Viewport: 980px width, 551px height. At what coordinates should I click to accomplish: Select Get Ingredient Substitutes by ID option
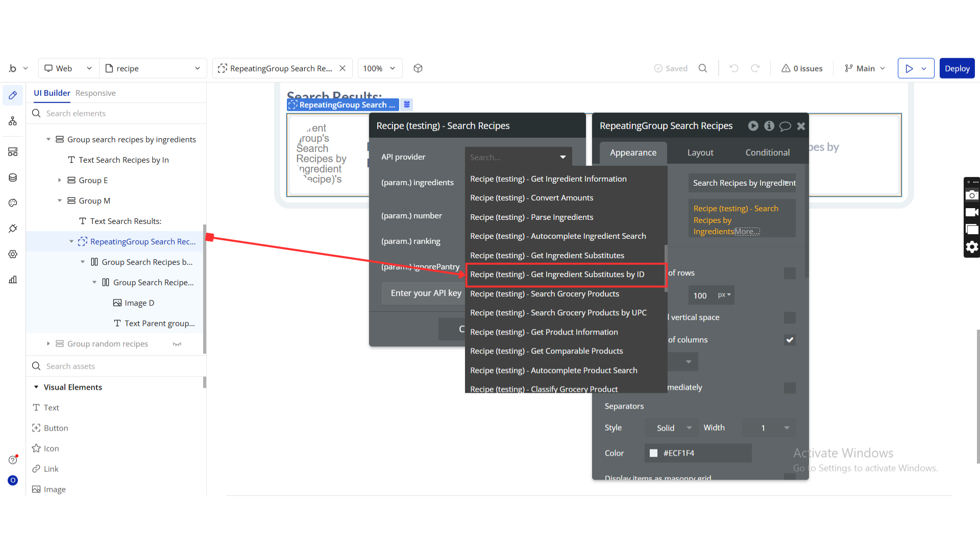[557, 274]
